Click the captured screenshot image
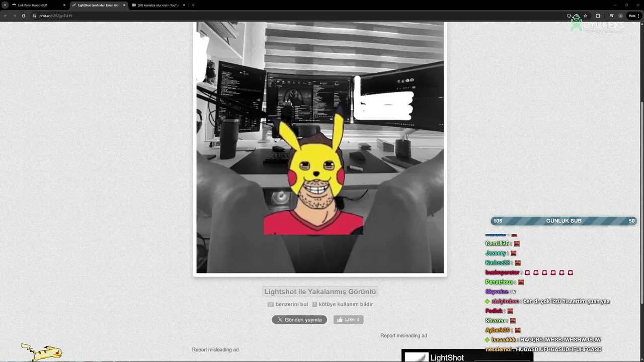Screen dimensions: 644x362 pyautogui.click(x=320, y=147)
